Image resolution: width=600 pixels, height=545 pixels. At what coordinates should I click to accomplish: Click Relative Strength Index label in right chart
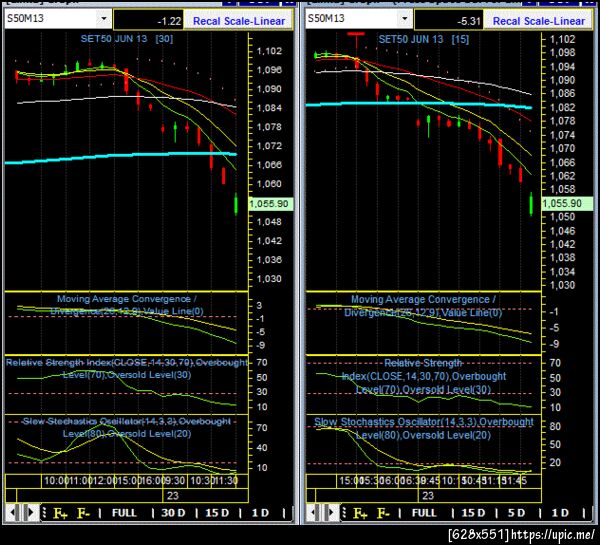tap(424, 376)
